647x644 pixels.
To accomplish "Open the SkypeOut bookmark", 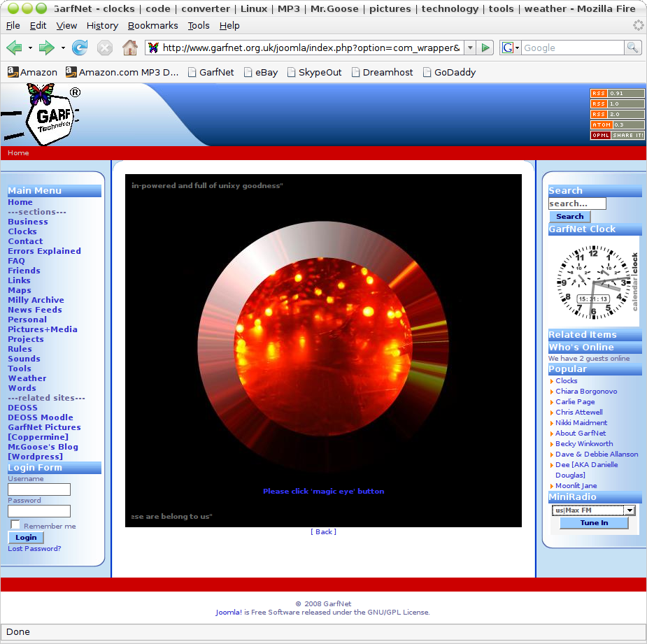I will click(315, 72).
